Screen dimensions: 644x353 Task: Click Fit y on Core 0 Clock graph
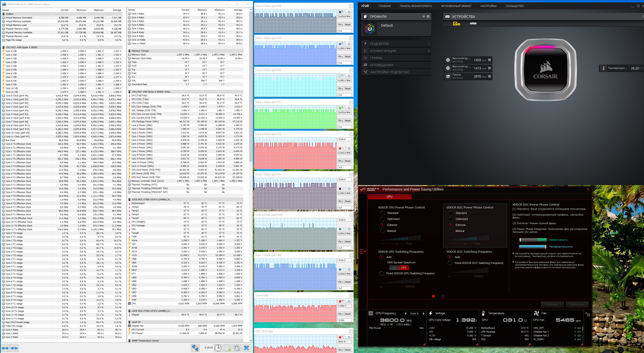pos(341,25)
